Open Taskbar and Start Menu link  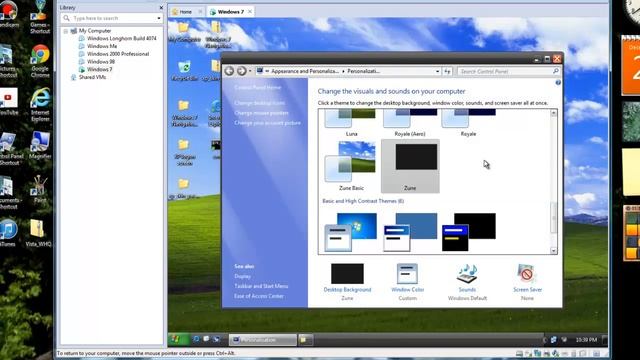click(x=261, y=286)
